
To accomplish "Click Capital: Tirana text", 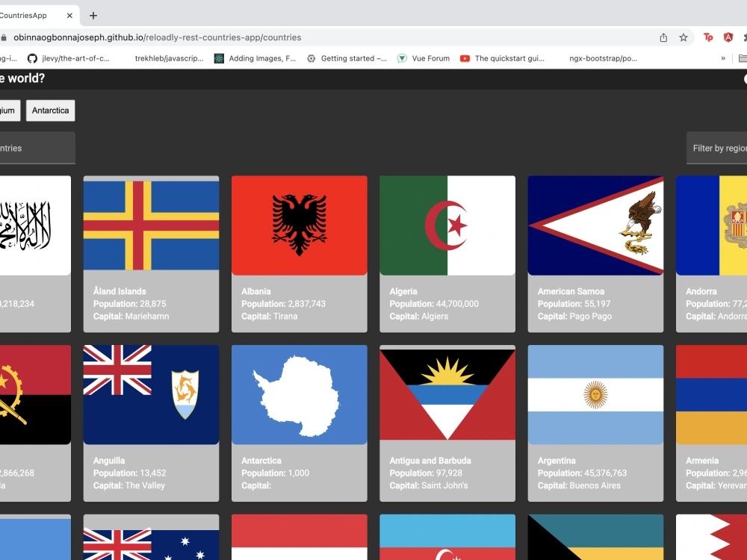I will [269, 316].
